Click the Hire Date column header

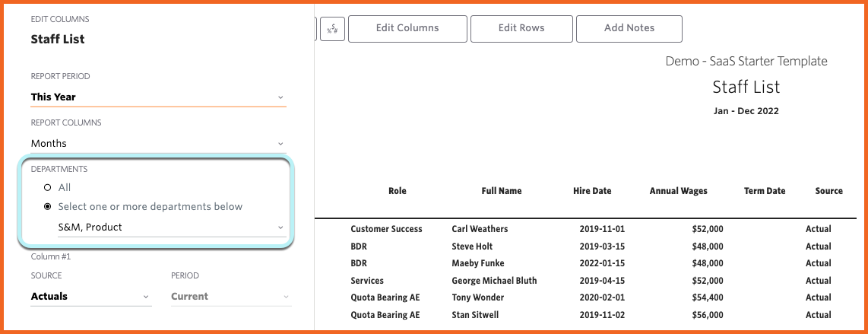[x=592, y=191]
